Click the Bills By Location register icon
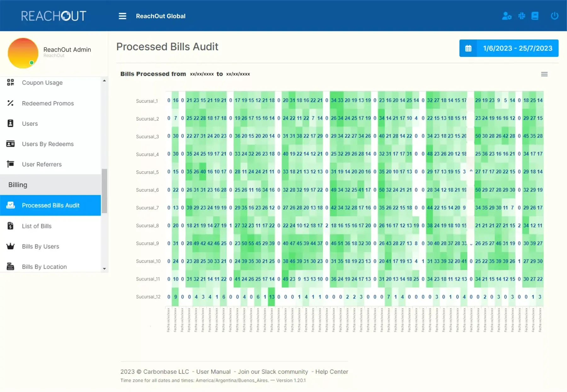567x392 pixels. point(10,267)
